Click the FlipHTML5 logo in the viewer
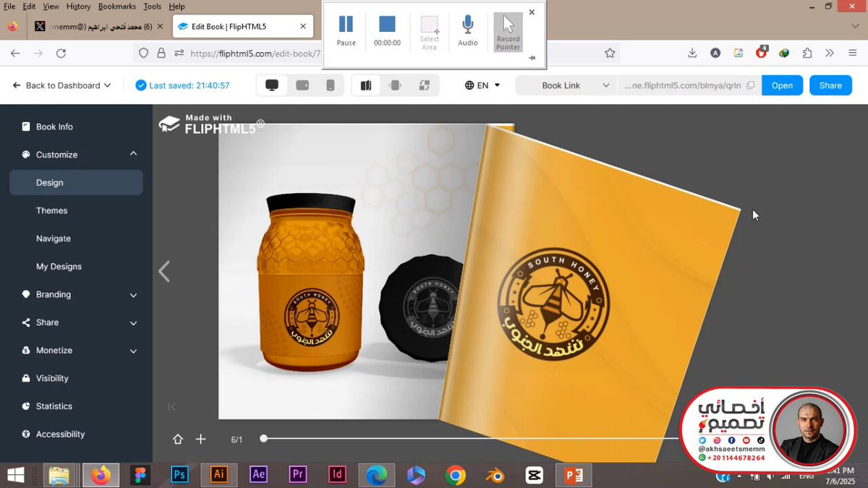Viewport: 868px width, 488px height. [x=211, y=123]
